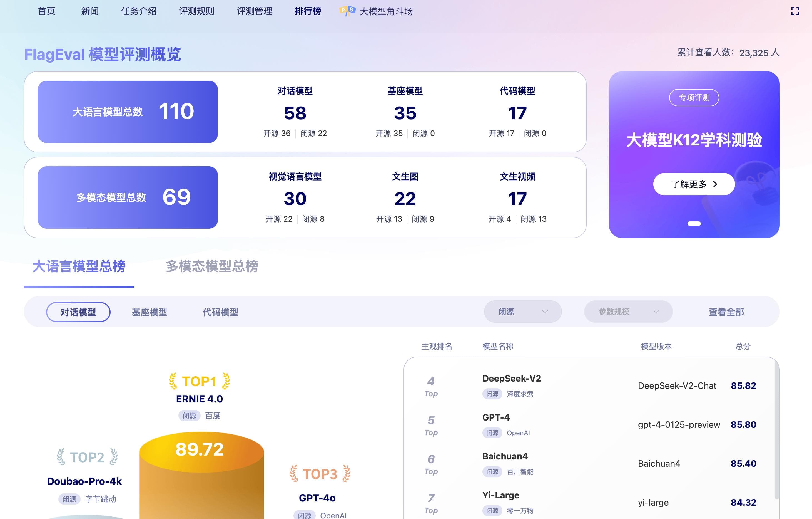
Task: Click the GPT-4 model row name
Action: click(496, 417)
